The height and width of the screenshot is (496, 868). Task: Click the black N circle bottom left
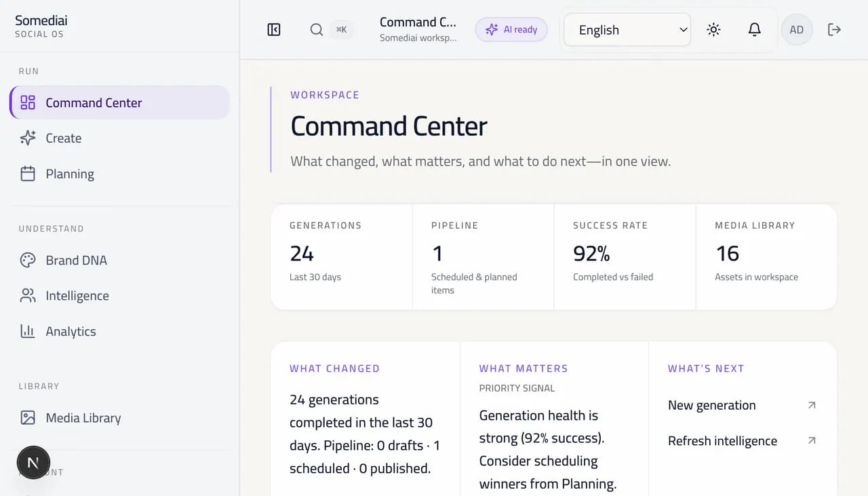tap(33, 462)
